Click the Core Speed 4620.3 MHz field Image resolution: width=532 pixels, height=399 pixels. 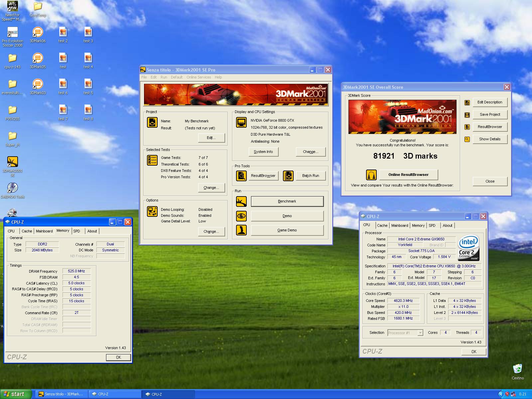coord(403,301)
